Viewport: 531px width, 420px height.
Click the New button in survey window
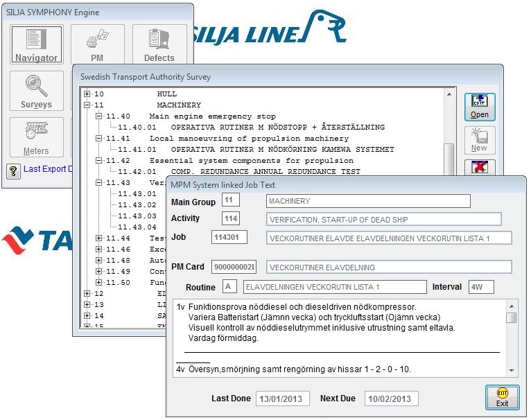click(480, 140)
